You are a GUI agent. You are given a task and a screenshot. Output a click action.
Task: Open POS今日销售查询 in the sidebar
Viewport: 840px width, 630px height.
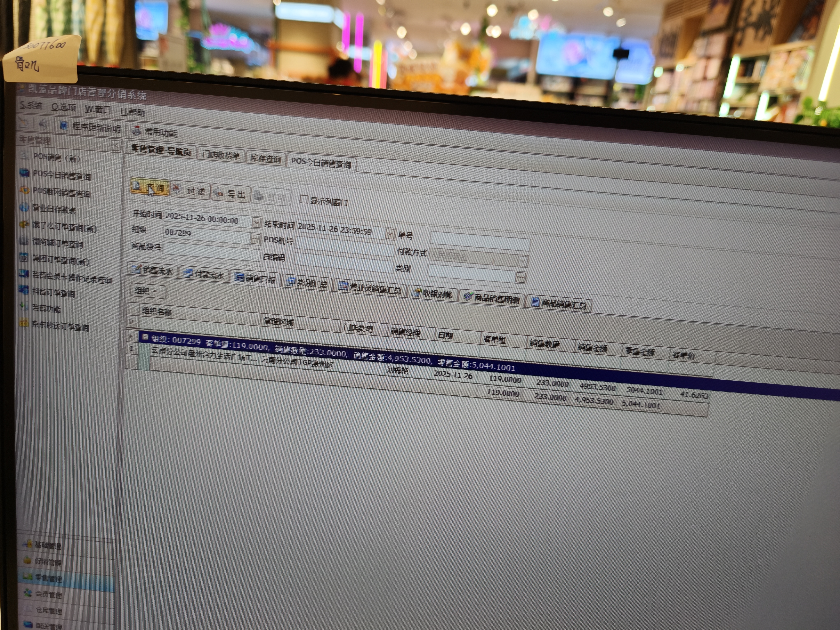pos(61,175)
